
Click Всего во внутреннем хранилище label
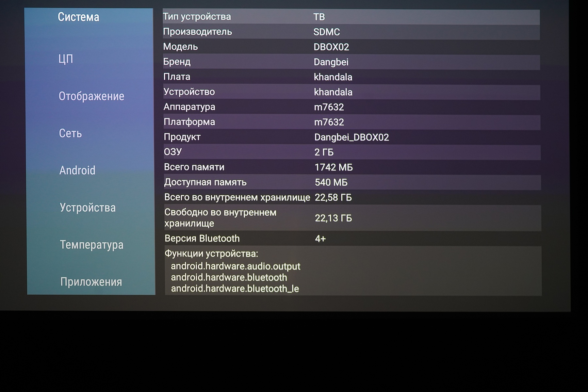(237, 197)
